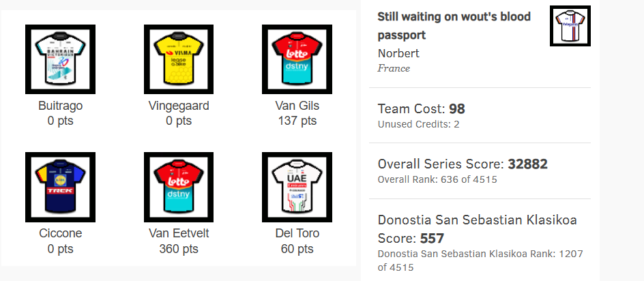644x281 pixels.
Task: Select Van Eetvelt's Lotto Dstny jersey
Action: [179, 187]
